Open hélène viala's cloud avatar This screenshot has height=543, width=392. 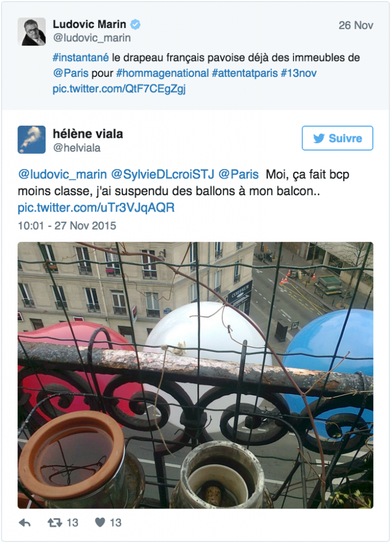[31, 139]
